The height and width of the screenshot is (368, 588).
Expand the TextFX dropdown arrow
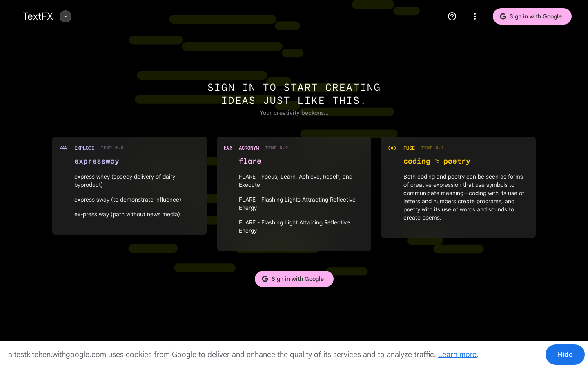[x=65, y=16]
